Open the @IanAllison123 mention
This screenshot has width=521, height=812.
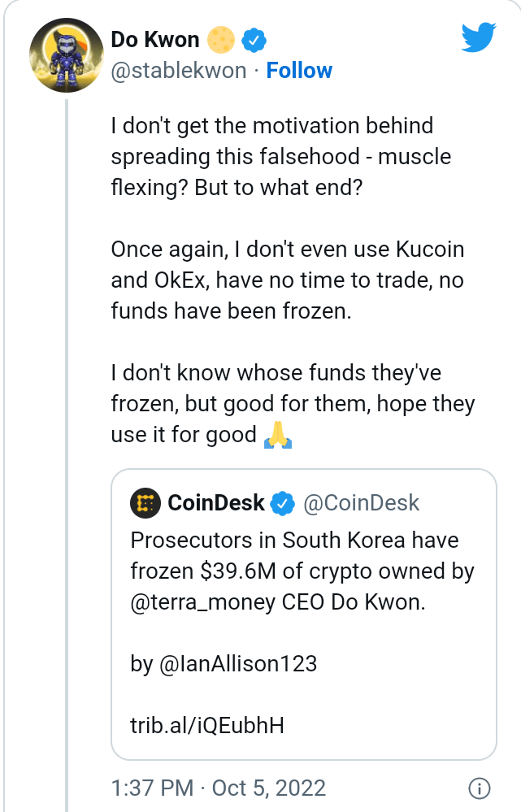click(x=224, y=664)
